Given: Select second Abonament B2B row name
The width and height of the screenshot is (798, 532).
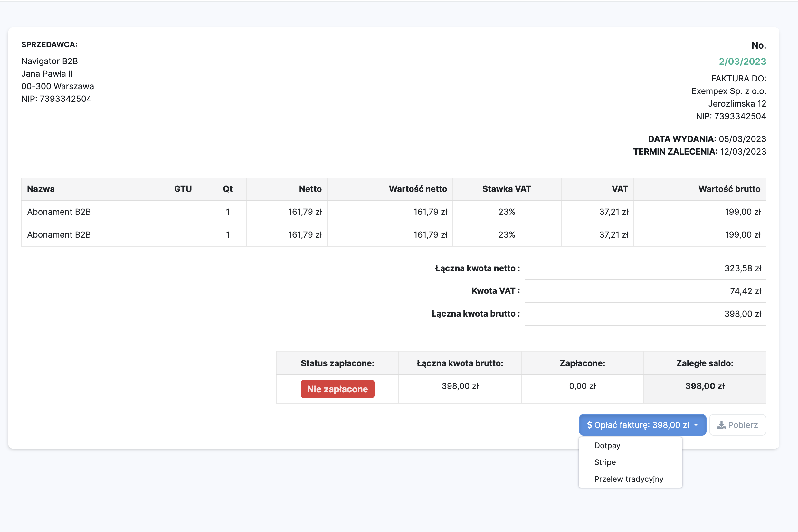Looking at the screenshot, I should (x=59, y=235).
